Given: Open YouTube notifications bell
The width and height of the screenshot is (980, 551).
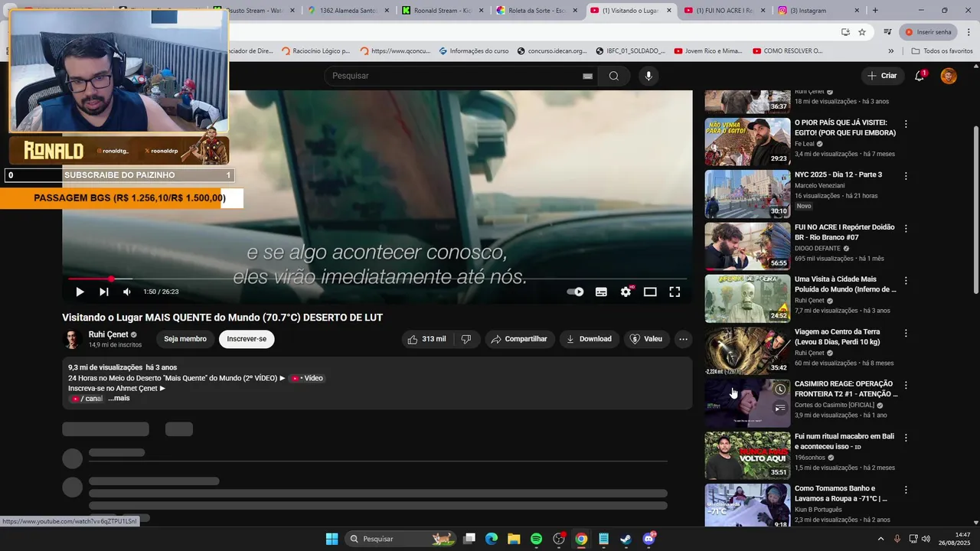Looking at the screenshot, I should (x=920, y=76).
